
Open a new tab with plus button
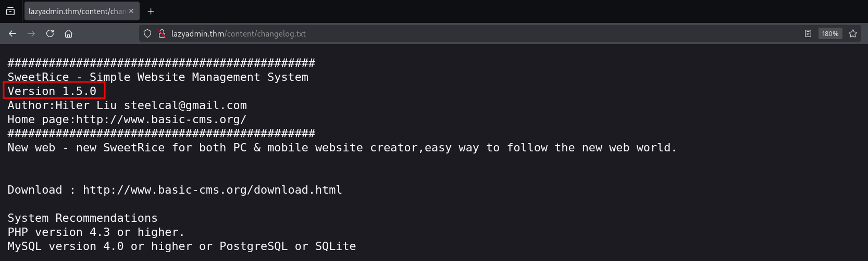coord(151,11)
